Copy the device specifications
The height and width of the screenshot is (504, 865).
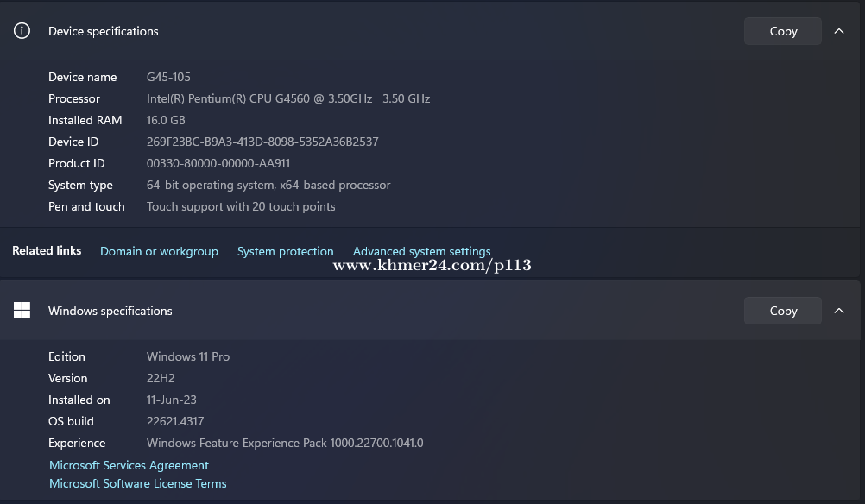[x=782, y=31]
